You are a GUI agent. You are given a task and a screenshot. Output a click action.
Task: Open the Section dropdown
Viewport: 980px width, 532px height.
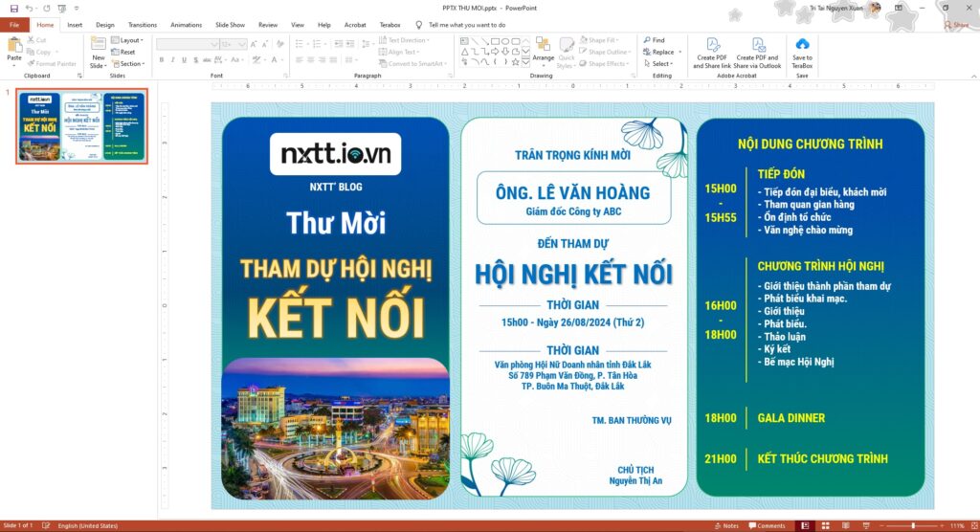pyautogui.click(x=128, y=64)
